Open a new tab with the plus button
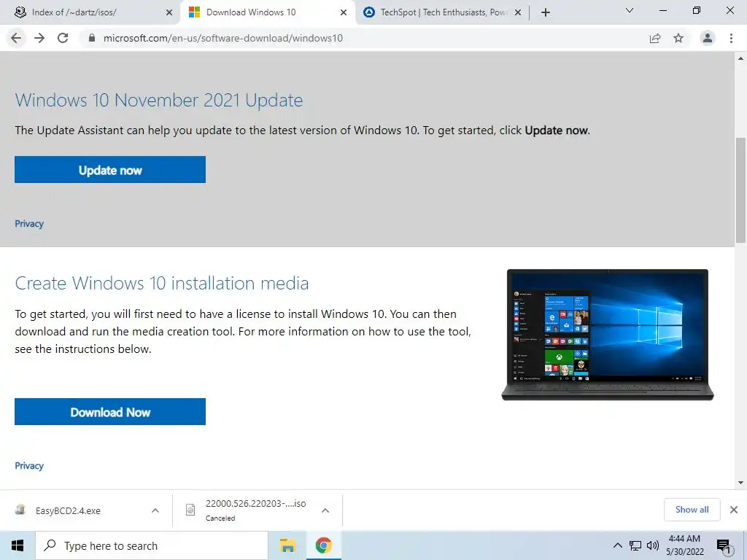Viewport: 747px width, 560px height. (x=546, y=12)
